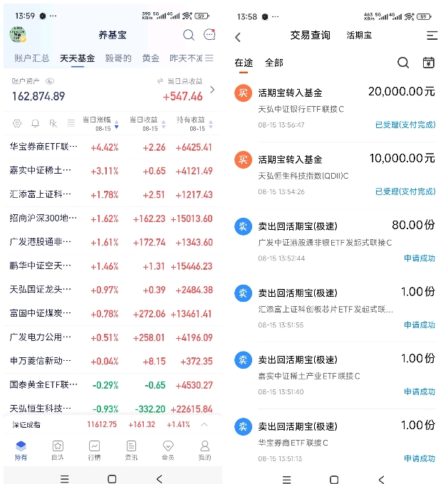Open the 鹏华中证空天 fund row
Image resolution: width=448 pixels, height=484 pixels.
tap(113, 266)
